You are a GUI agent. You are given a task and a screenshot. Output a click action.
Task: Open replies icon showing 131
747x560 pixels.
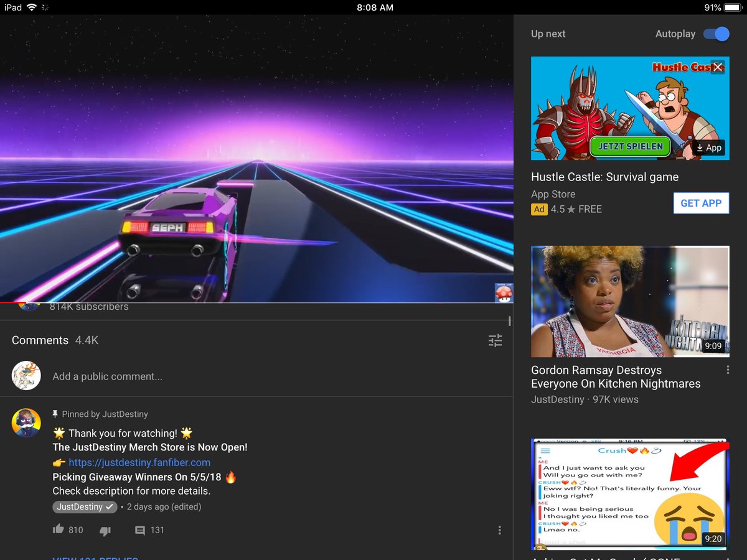pos(140,530)
